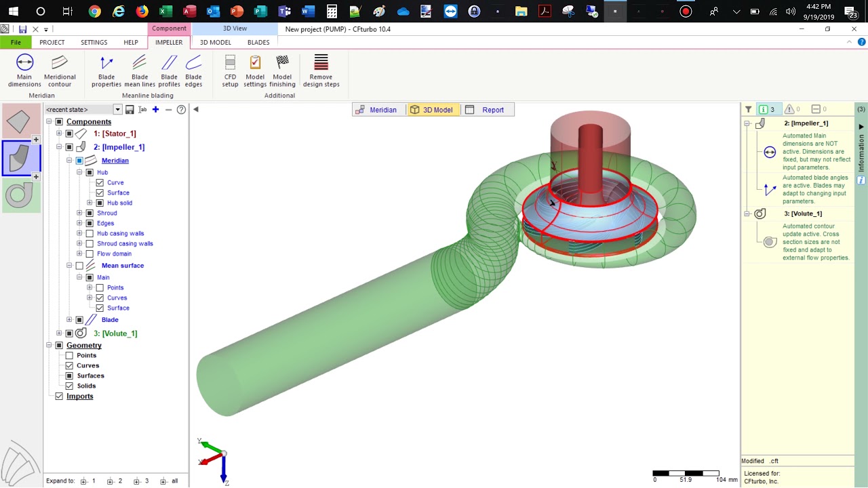The width and height of the screenshot is (868, 488).
Task: Open the Meridional contour tool
Action: (x=60, y=70)
